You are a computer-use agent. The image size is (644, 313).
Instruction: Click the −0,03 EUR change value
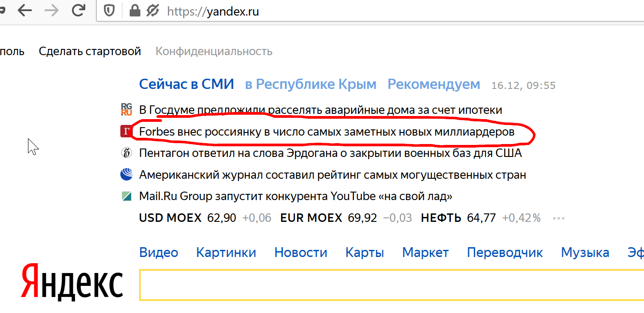pos(398,218)
